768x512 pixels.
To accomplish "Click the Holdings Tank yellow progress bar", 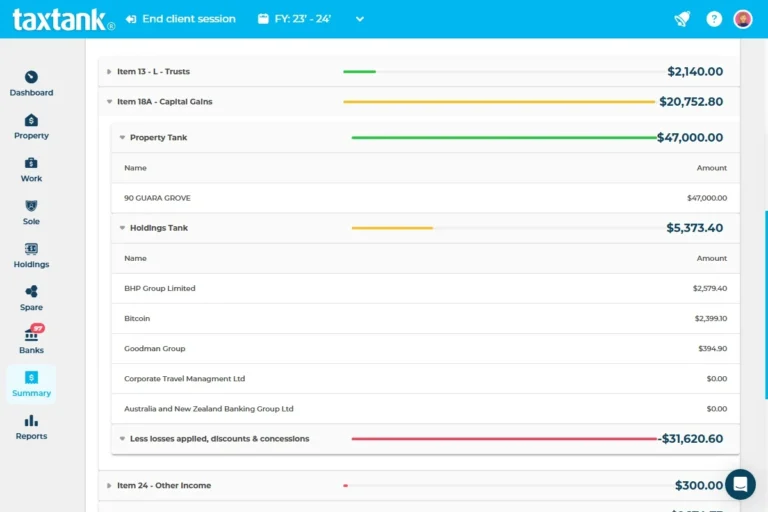I will tap(392, 228).
